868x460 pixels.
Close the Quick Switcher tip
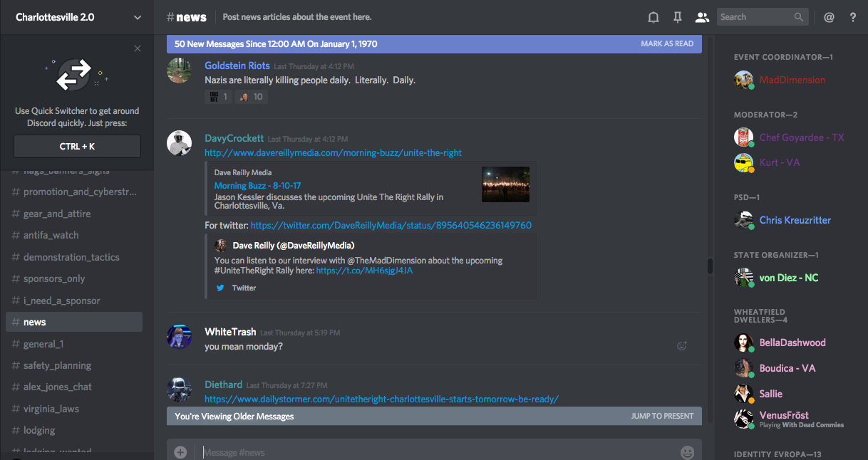pos(138,48)
